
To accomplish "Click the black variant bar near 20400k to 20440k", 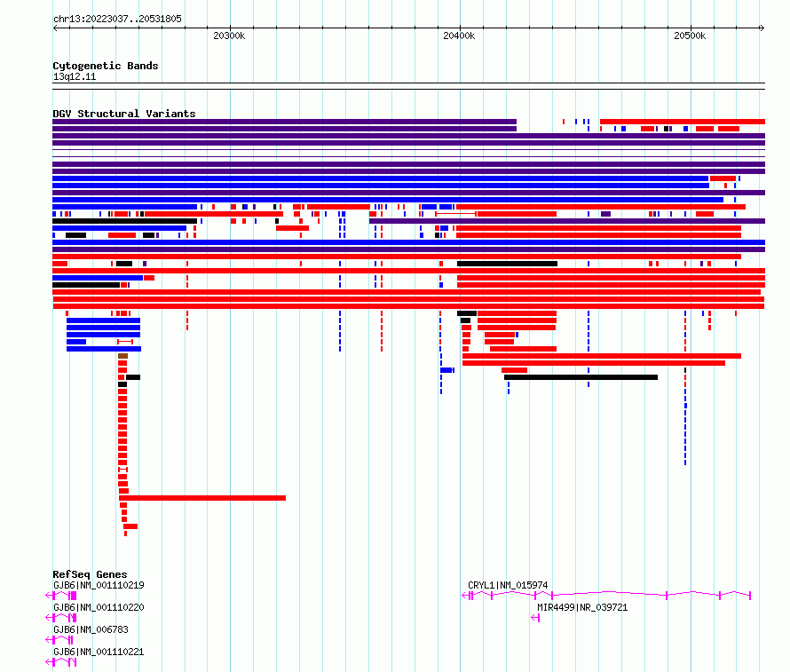I will [x=508, y=264].
